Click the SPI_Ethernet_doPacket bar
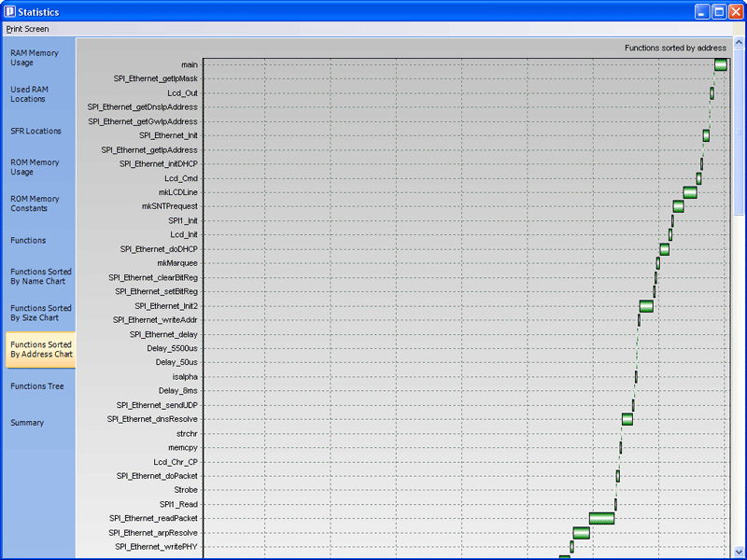Image resolution: width=747 pixels, height=560 pixels. tap(618, 476)
